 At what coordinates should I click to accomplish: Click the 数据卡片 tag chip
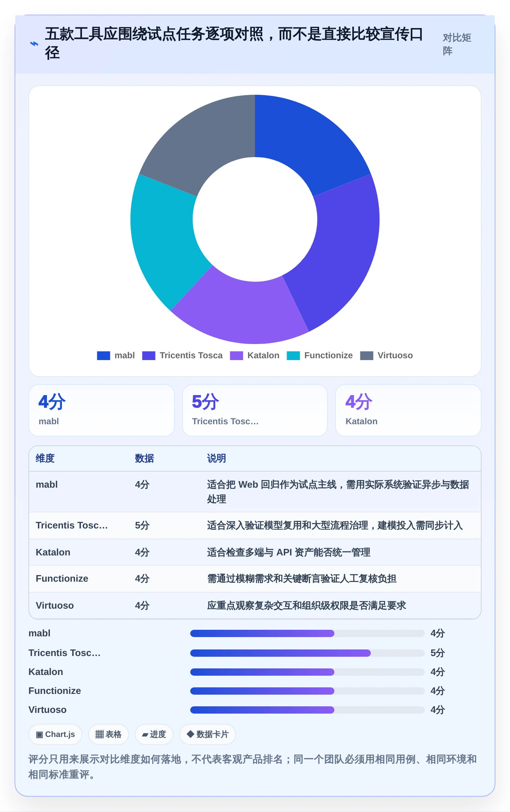pyautogui.click(x=208, y=734)
